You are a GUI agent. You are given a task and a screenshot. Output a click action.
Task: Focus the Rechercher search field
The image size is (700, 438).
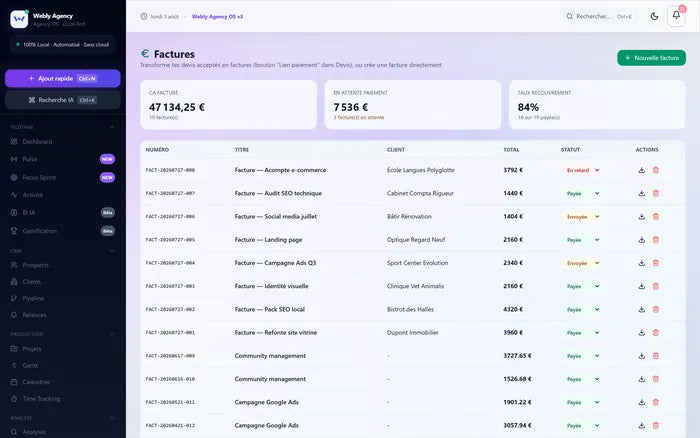[599, 17]
